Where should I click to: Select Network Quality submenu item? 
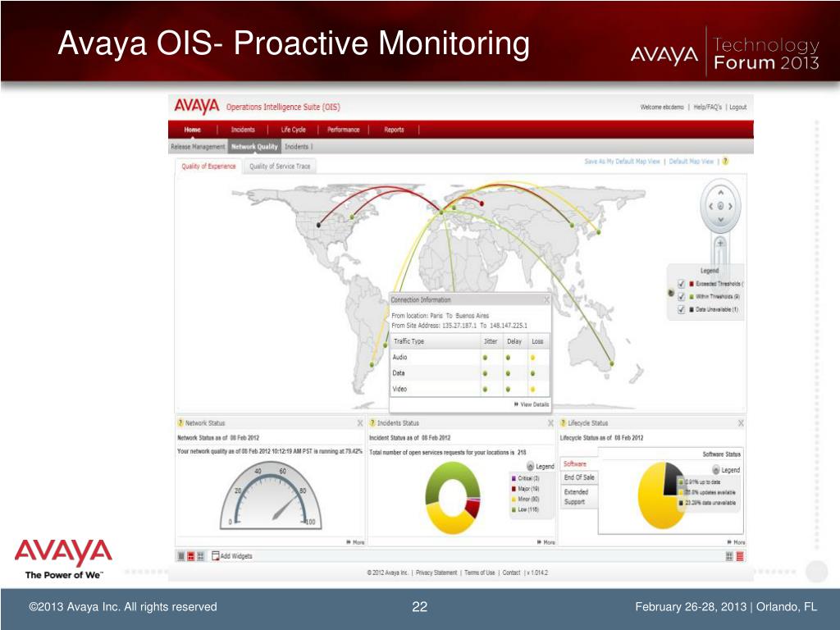(254, 147)
